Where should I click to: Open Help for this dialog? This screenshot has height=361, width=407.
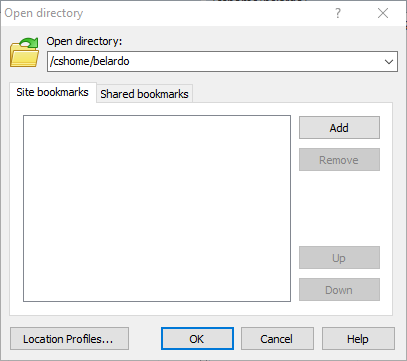358,339
